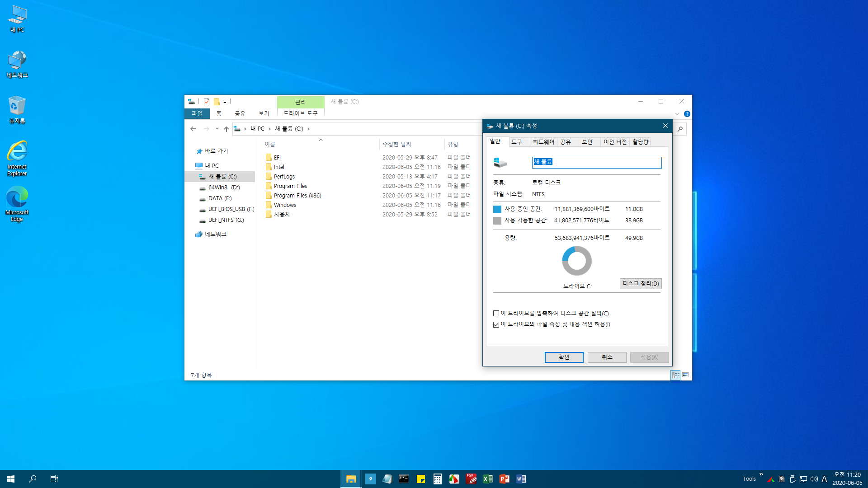The height and width of the screenshot is (488, 868).
Task: Select UEFI_BIOS_USB (F:) in navigation pane
Action: [220, 209]
